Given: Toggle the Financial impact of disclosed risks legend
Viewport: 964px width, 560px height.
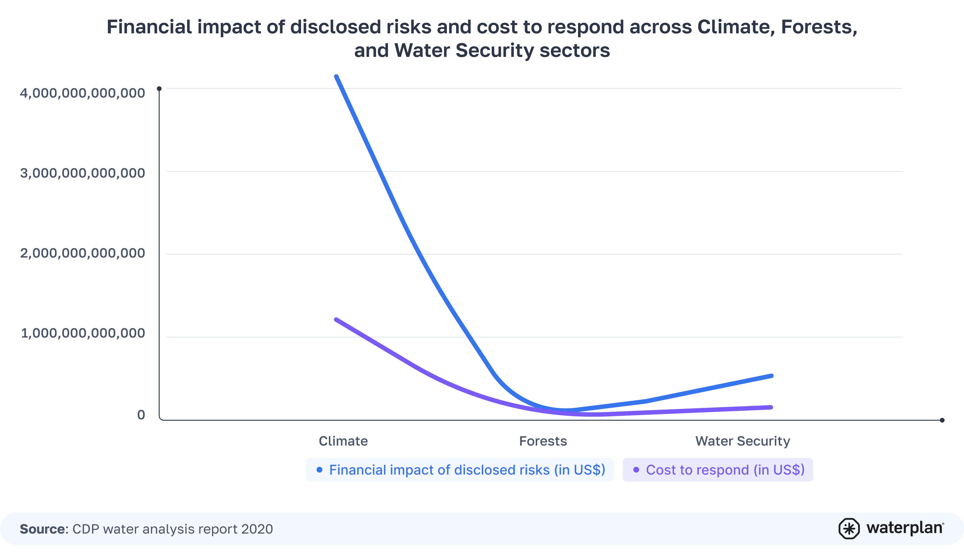Looking at the screenshot, I should (x=460, y=469).
